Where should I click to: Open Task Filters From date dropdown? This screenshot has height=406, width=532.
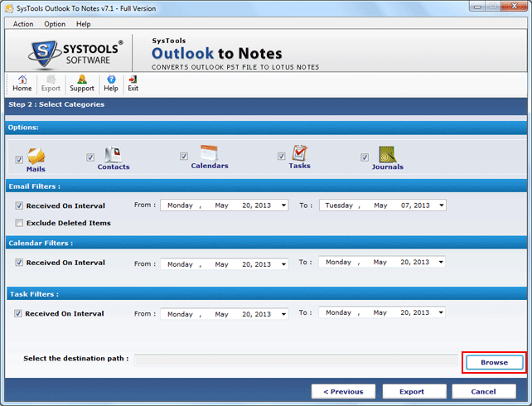[283, 314]
